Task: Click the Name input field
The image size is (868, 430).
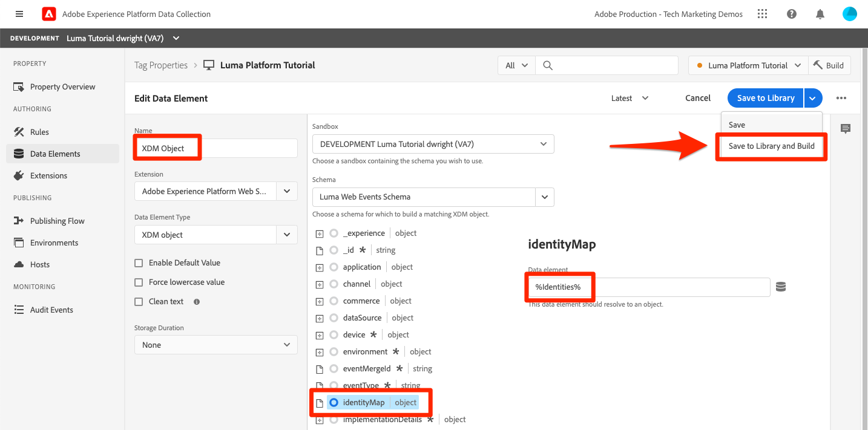Action: coord(216,148)
